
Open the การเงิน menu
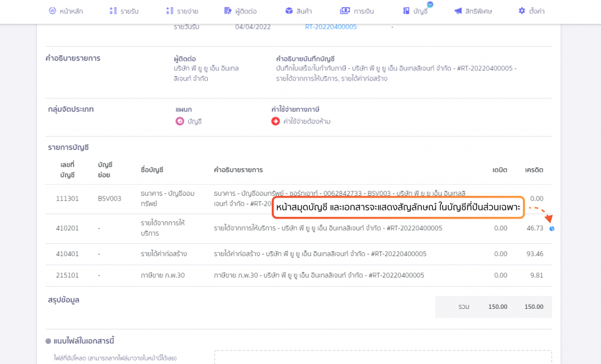(357, 11)
